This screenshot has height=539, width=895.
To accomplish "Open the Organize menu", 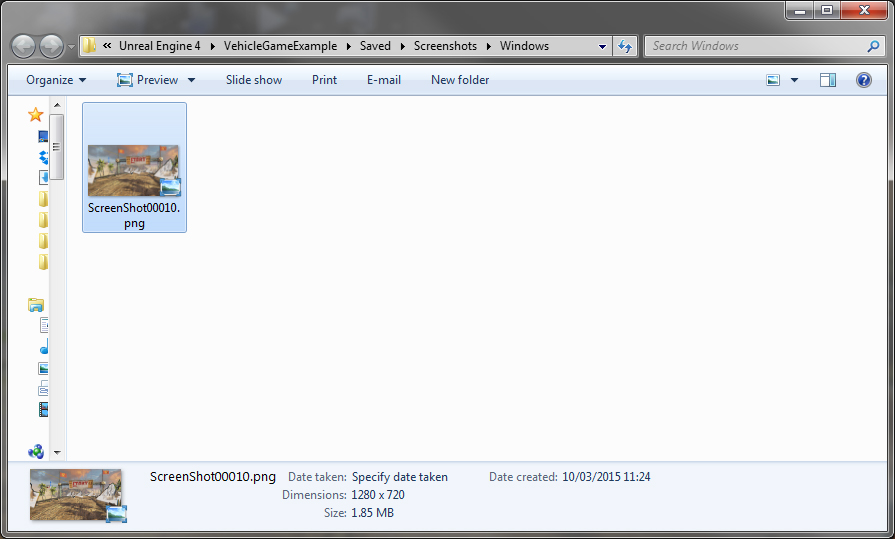I will pos(56,80).
